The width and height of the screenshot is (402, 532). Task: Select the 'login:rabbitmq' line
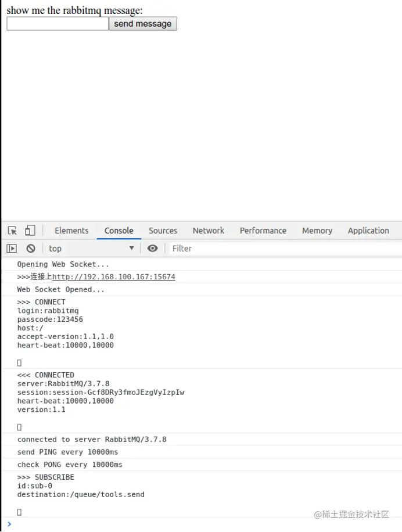(48, 311)
